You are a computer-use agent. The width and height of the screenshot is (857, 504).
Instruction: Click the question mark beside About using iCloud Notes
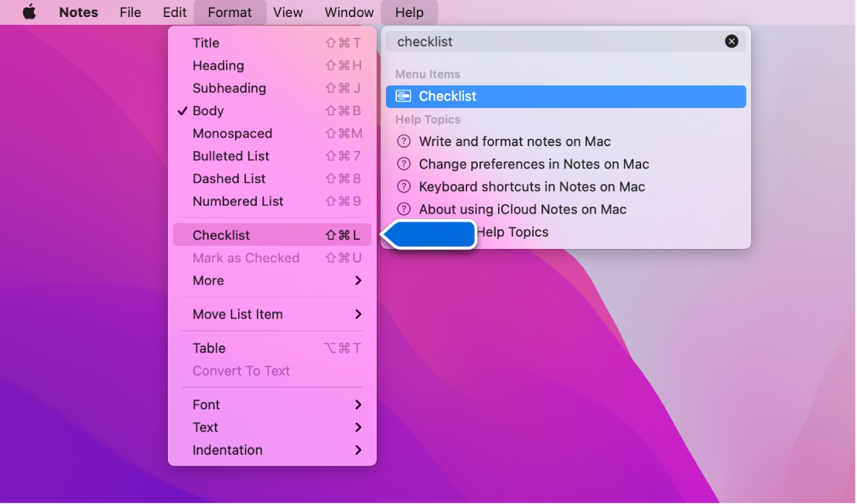[x=403, y=209]
